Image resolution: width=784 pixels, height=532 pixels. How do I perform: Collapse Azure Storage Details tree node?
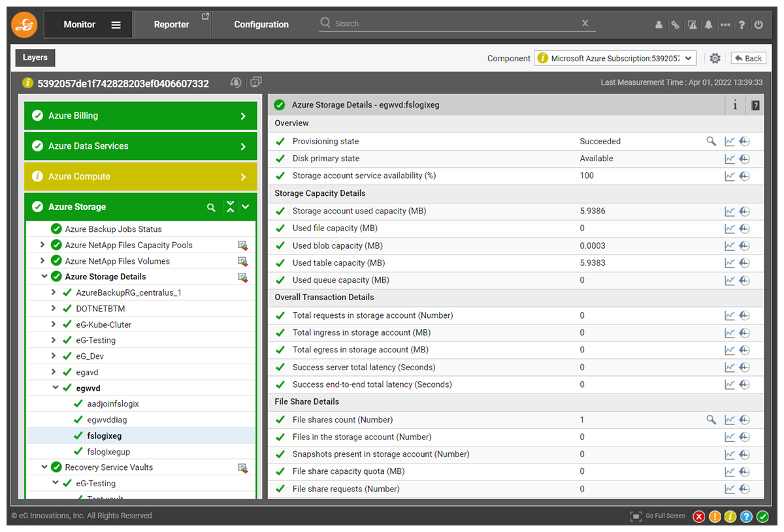(x=44, y=277)
